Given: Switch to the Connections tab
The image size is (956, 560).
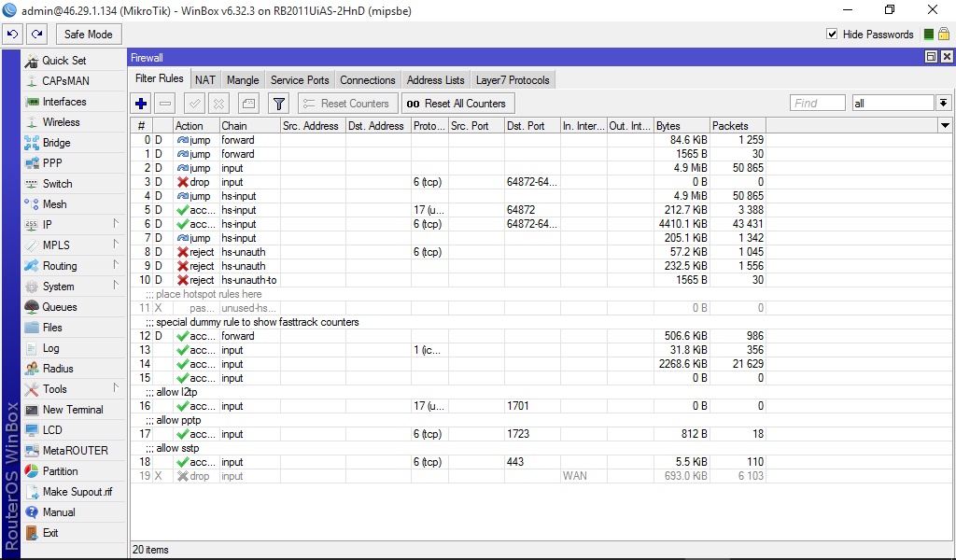Looking at the screenshot, I should 368,80.
